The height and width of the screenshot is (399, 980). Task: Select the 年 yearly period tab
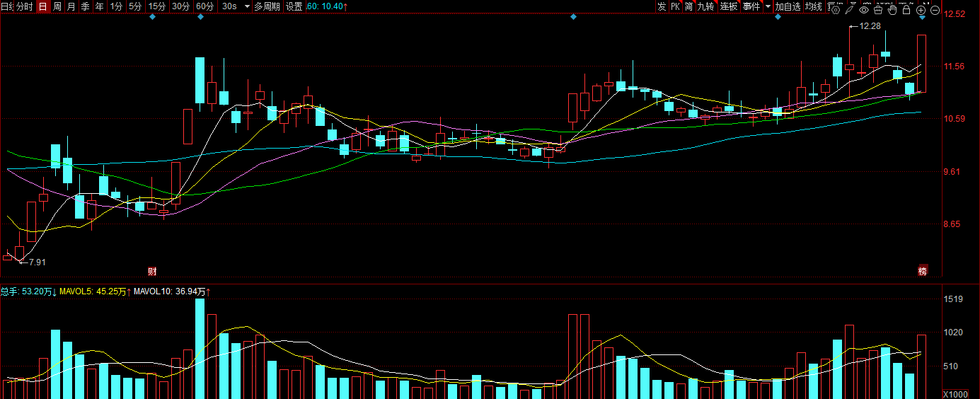point(99,6)
